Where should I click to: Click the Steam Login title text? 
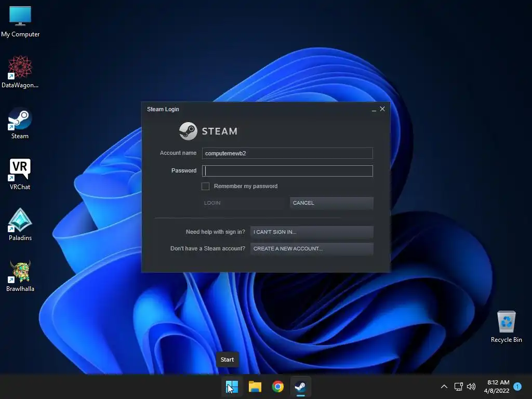163,109
